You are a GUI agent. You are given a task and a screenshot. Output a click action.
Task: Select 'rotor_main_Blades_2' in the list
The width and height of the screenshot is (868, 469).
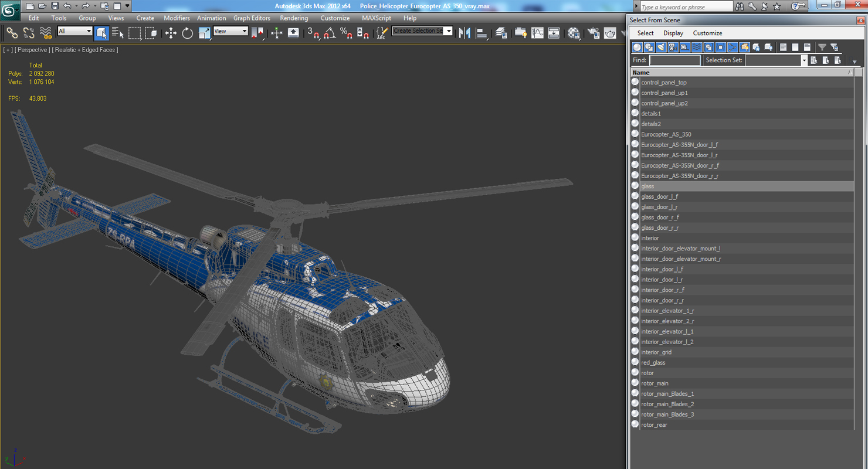667,404
